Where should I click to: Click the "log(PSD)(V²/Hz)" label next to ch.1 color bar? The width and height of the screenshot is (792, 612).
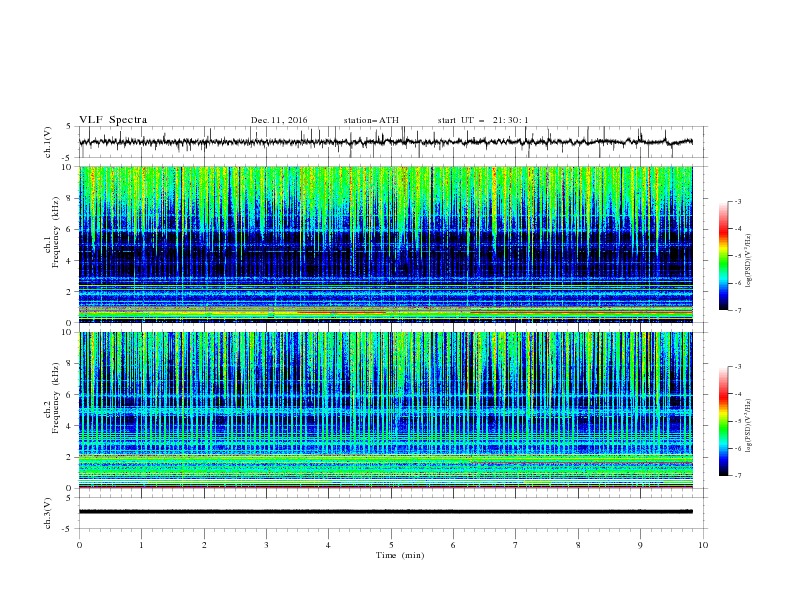pyautogui.click(x=748, y=261)
